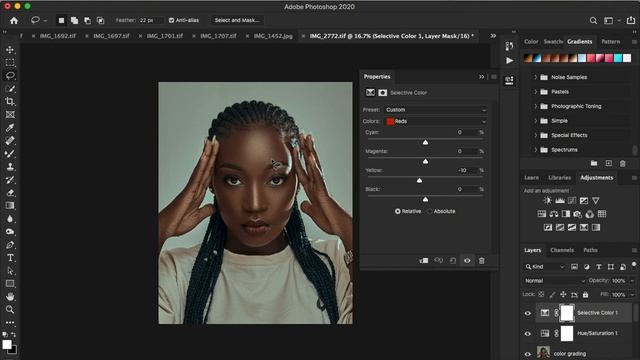The image size is (640, 360).
Task: Hide the color grading layer
Action: 528,354
